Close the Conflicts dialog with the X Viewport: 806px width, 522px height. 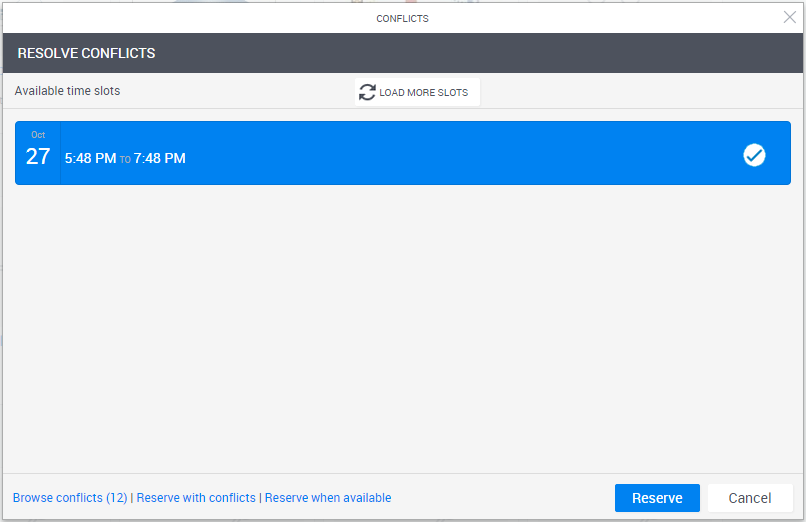tap(789, 17)
